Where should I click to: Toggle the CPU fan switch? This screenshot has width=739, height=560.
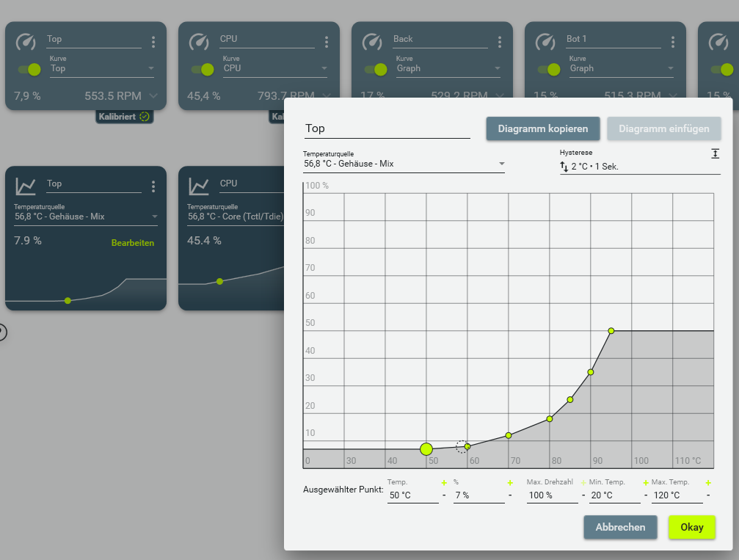coord(203,70)
